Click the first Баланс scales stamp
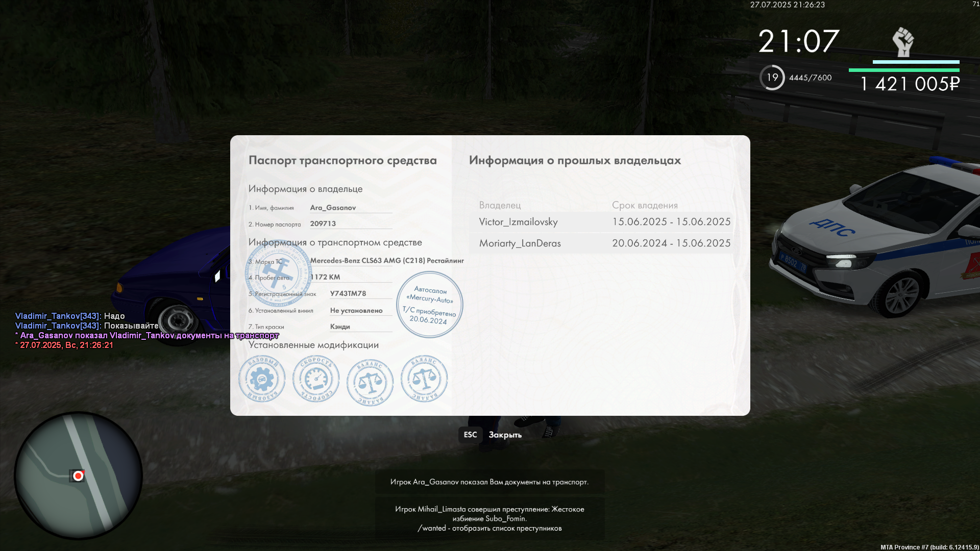Image resolution: width=980 pixels, height=551 pixels. click(x=370, y=383)
